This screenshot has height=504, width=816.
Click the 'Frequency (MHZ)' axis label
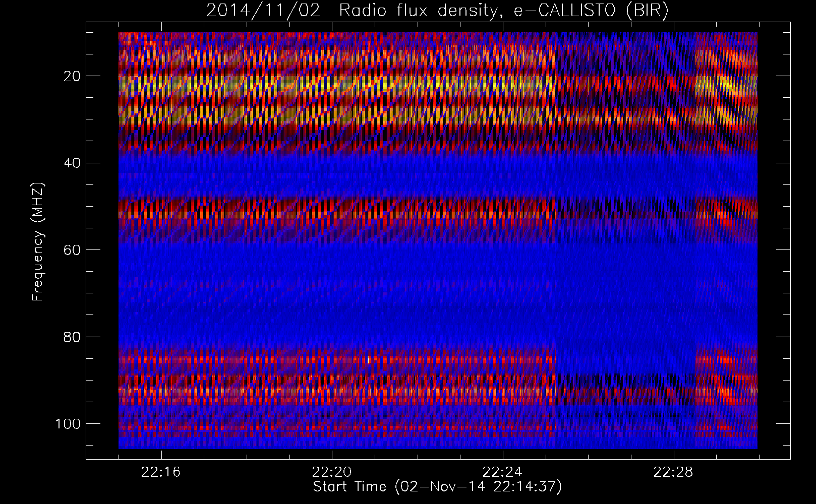tap(38, 242)
